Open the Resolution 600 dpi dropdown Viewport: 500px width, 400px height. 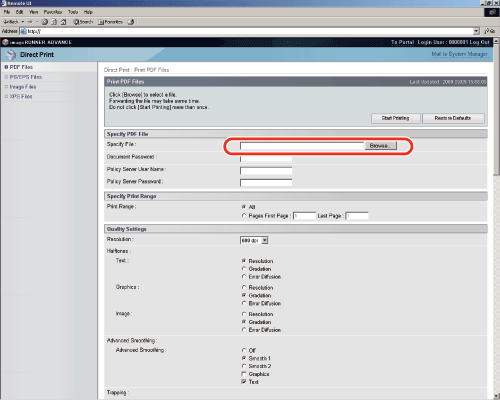[254, 240]
